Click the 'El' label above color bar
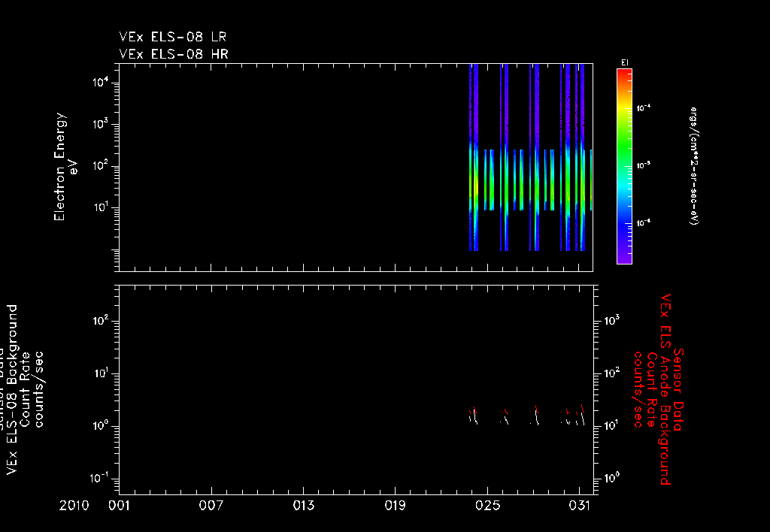The width and height of the screenshot is (770, 532). [x=625, y=63]
